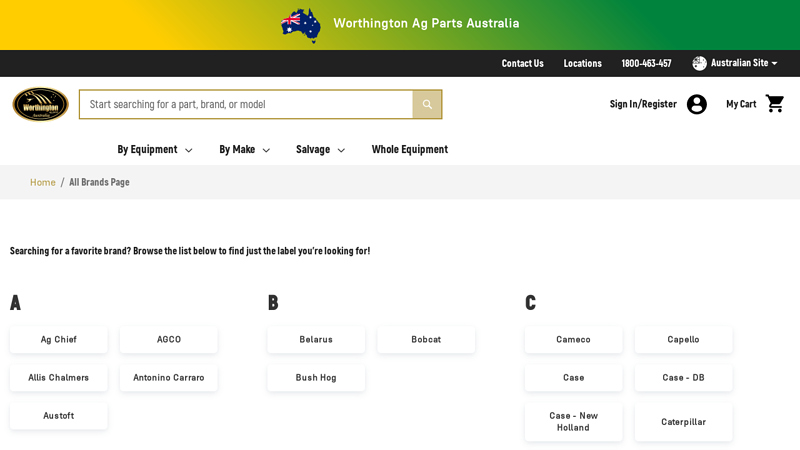Screen dimensions: 800x450
Task: Select the Case - New Holland brand
Action: point(573,422)
